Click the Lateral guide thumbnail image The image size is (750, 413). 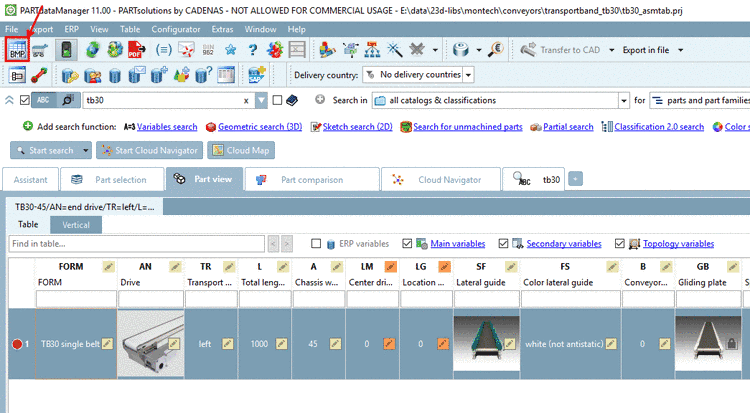click(x=486, y=344)
